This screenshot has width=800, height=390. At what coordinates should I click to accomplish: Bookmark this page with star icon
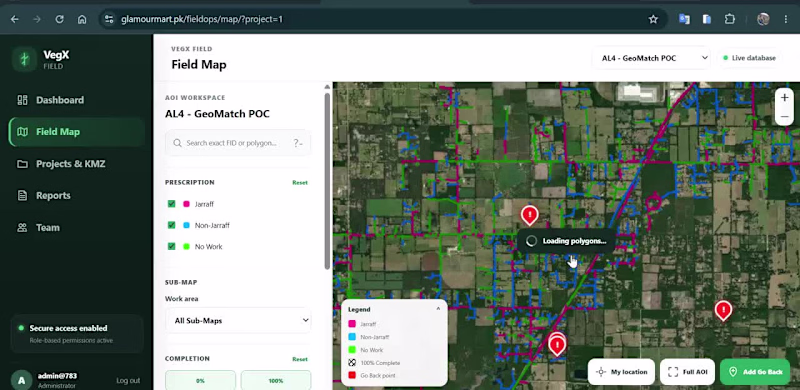tap(653, 19)
